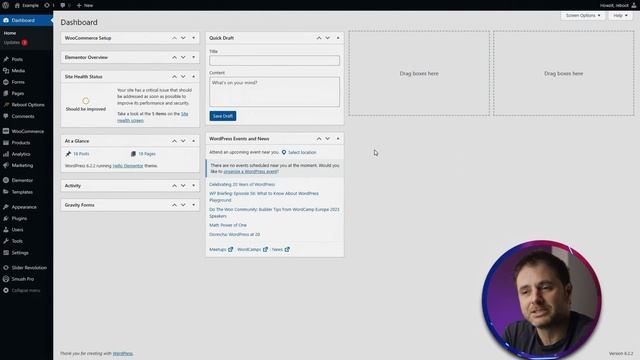Toggle Elementor Overview panel
This screenshot has width=640, height=360.
193,58
